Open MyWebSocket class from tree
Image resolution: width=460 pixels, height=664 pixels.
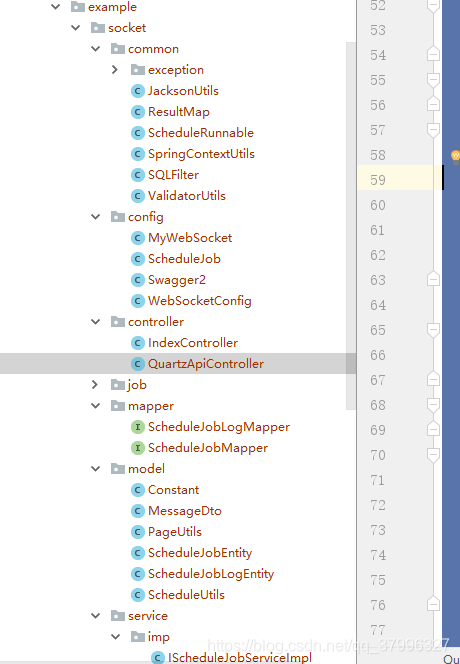tap(190, 238)
